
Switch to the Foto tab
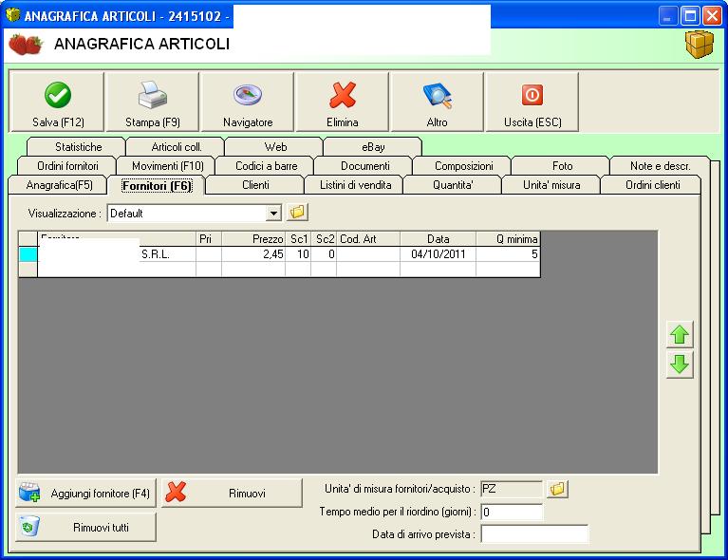click(562, 166)
